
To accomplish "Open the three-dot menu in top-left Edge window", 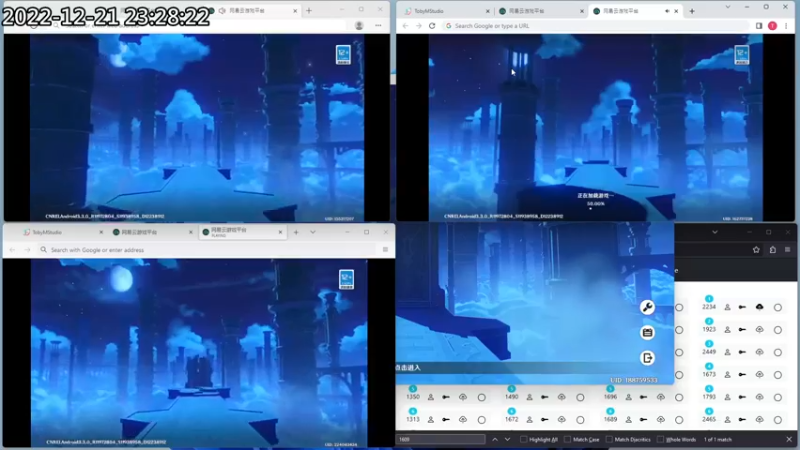I will pos(378,26).
